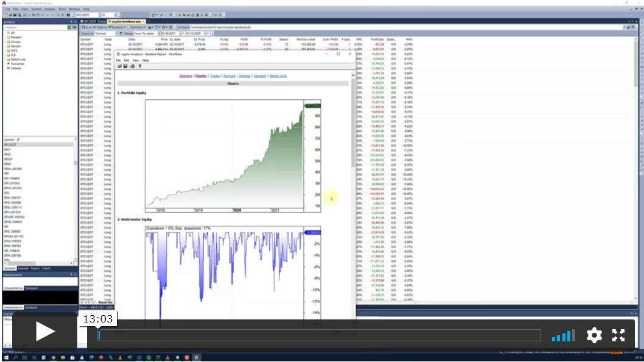Click the New document toolbar icon
Viewport: 644px width, 362px height.
coord(5,15)
